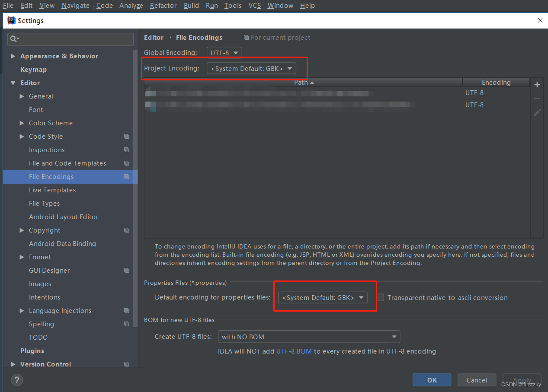Expand the Version Control node
This screenshot has width=548, height=392.
click(13, 364)
